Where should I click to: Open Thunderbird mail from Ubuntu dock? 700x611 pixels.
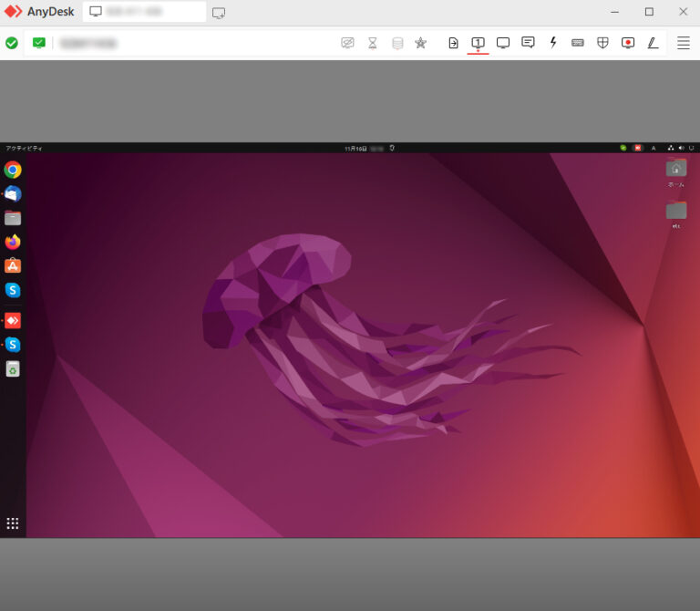[13, 194]
